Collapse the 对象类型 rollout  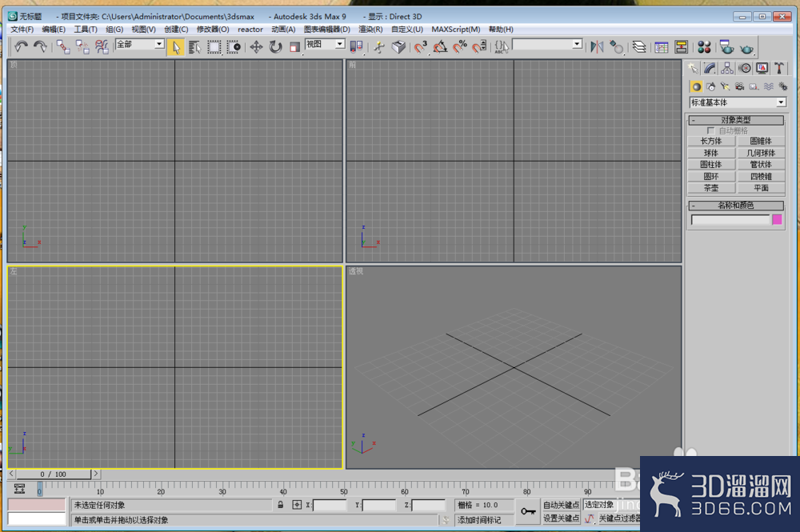click(736, 120)
